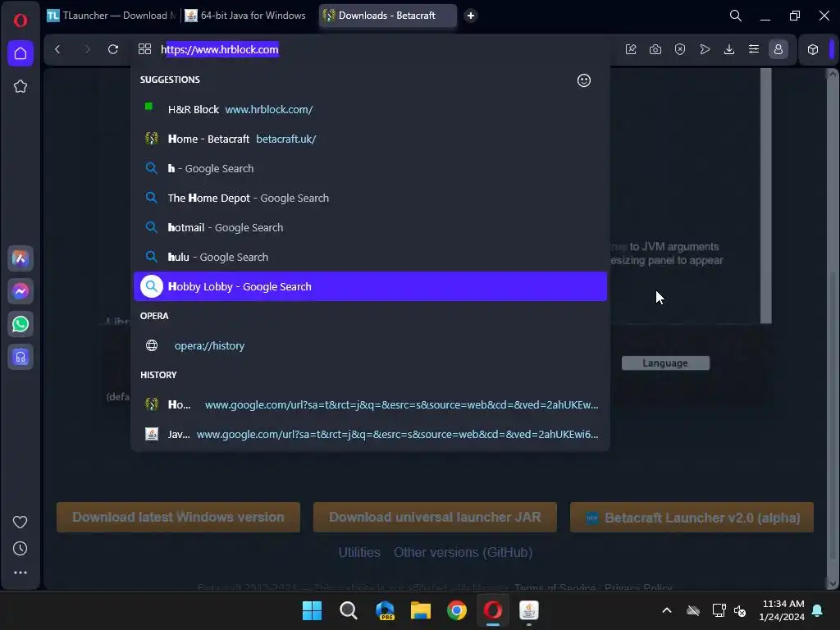Open Other versions (GitHub) link
Image resolution: width=840 pixels, height=630 pixels.
click(x=463, y=552)
